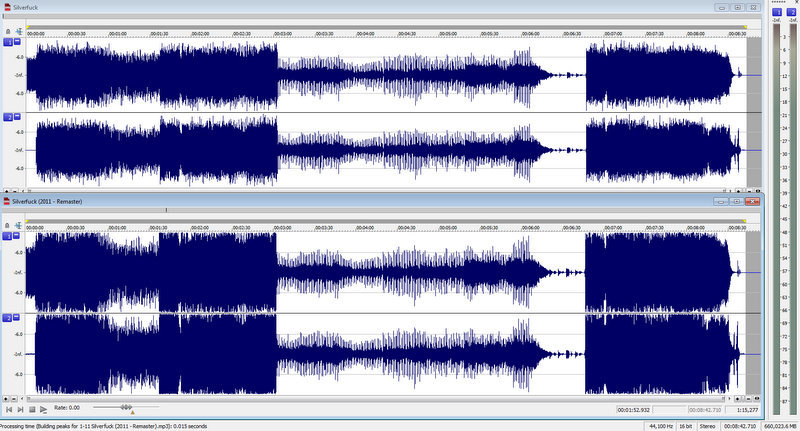This screenshot has height=431, width=800.
Task: Click 00:06:00 on Remaster time ruler
Action: [530, 227]
